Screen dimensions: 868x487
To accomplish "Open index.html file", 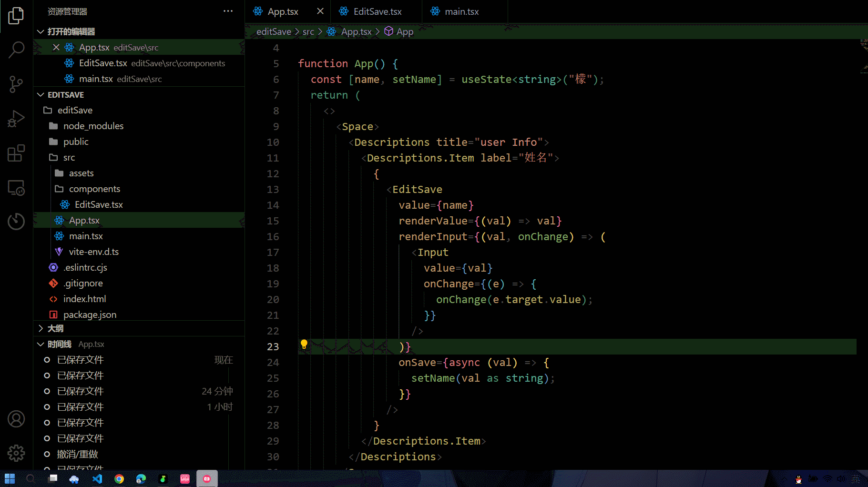I will point(139,299).
